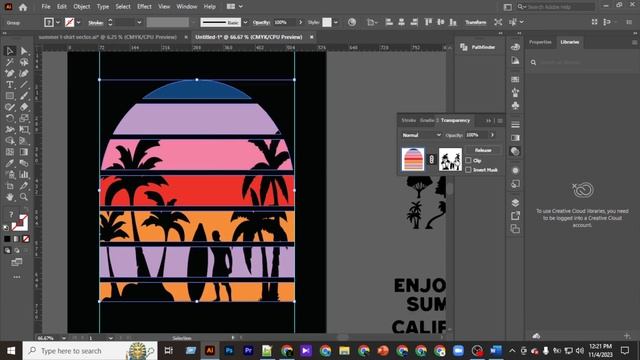Set default fill and stroke
The width and height of the screenshot is (640, 360).
[7, 227]
